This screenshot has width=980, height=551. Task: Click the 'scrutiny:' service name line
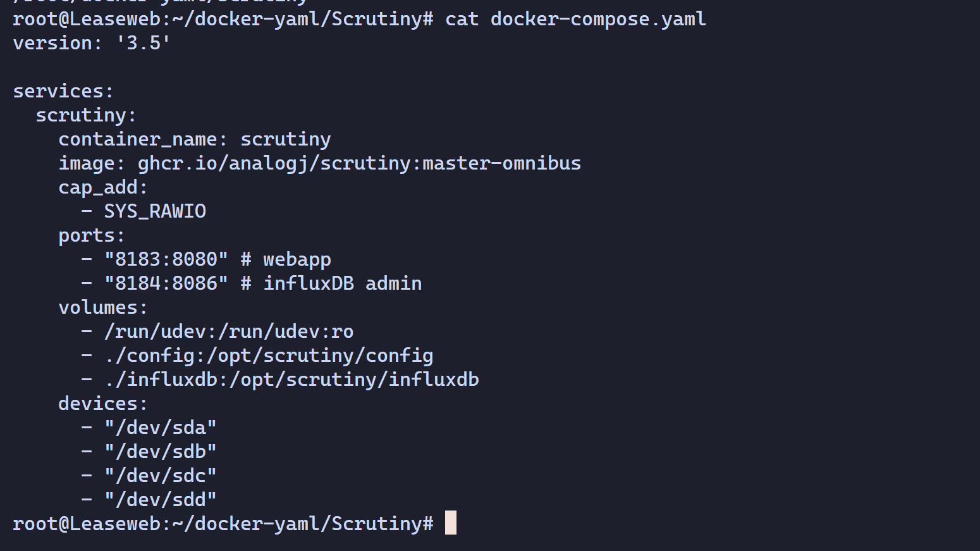click(x=86, y=115)
